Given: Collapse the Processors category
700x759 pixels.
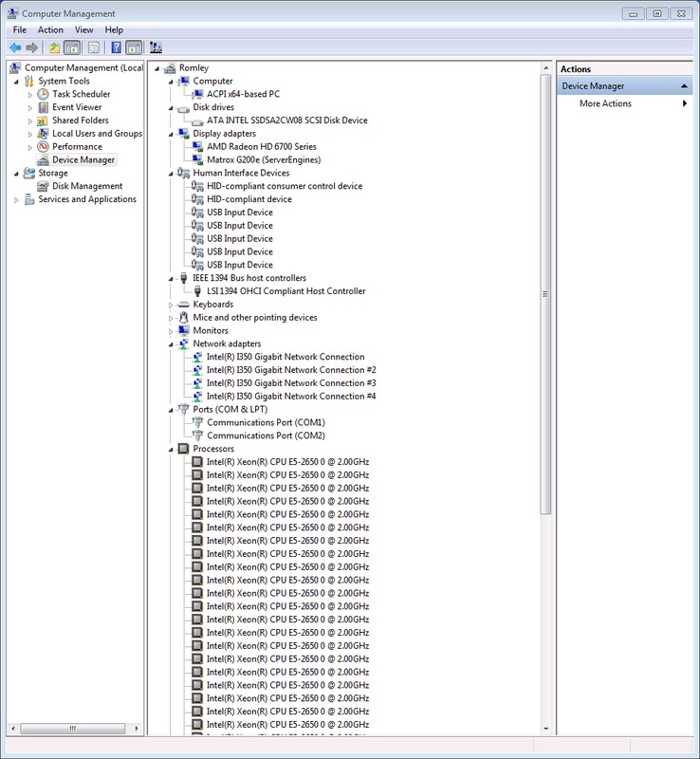Looking at the screenshot, I should click(172, 449).
